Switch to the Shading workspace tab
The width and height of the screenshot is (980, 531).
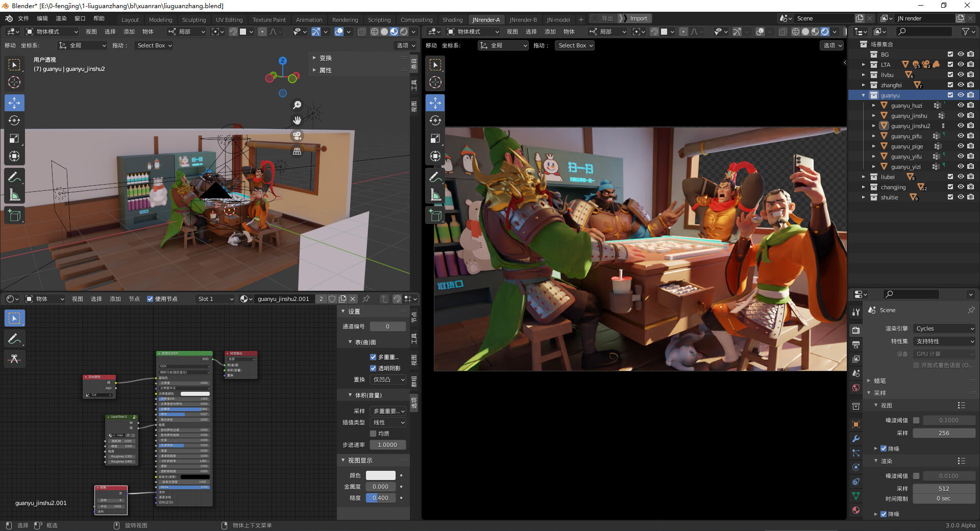click(x=452, y=19)
